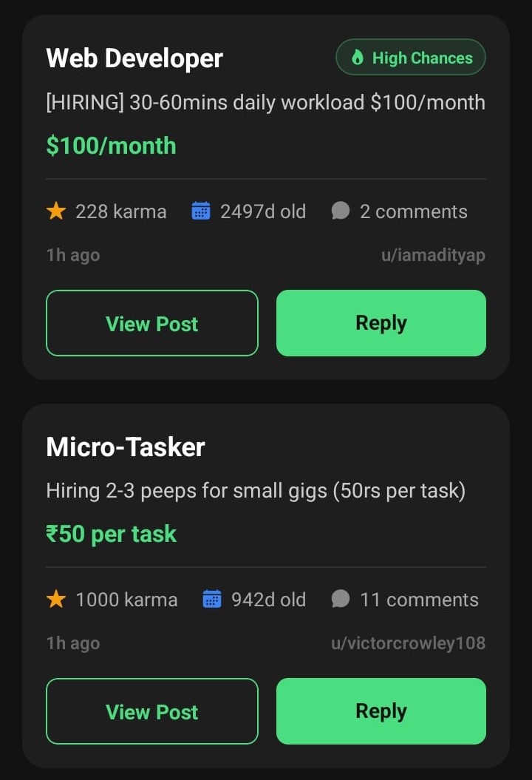
Task: Open the Web Developer post via View Post
Action: (x=151, y=323)
